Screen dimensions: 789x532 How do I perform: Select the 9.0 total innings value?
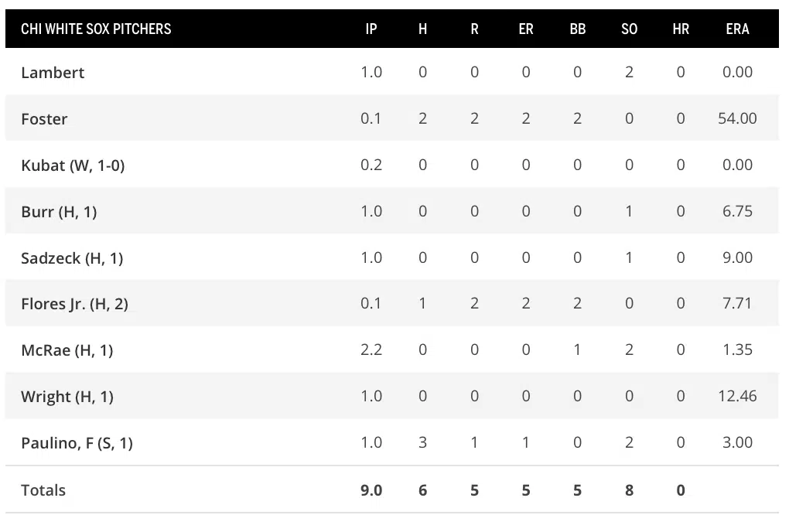371,490
